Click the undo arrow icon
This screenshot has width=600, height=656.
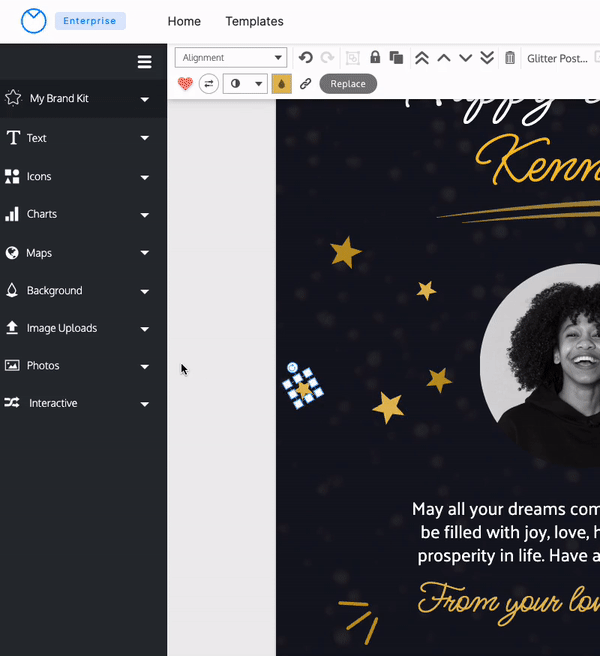[306, 58]
